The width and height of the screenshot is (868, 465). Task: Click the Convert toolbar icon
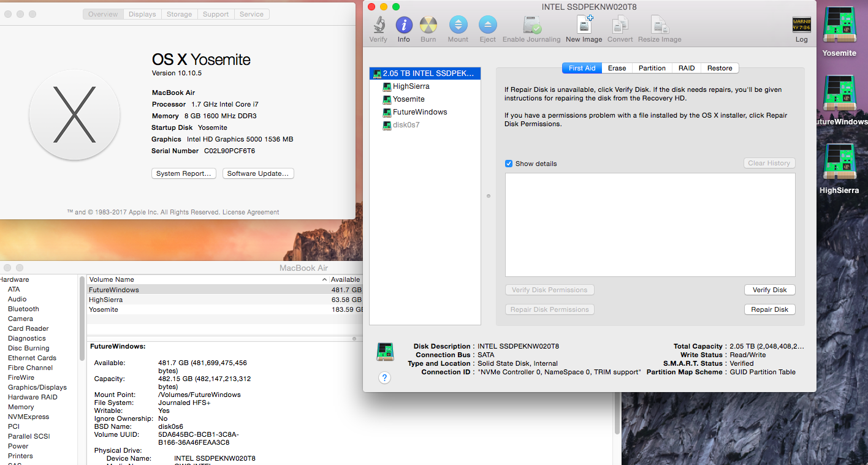[x=620, y=25]
